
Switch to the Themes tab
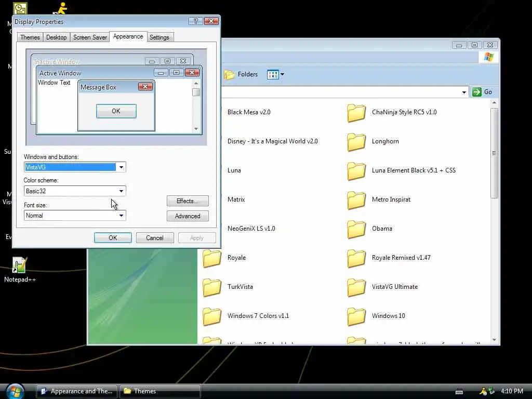click(30, 37)
